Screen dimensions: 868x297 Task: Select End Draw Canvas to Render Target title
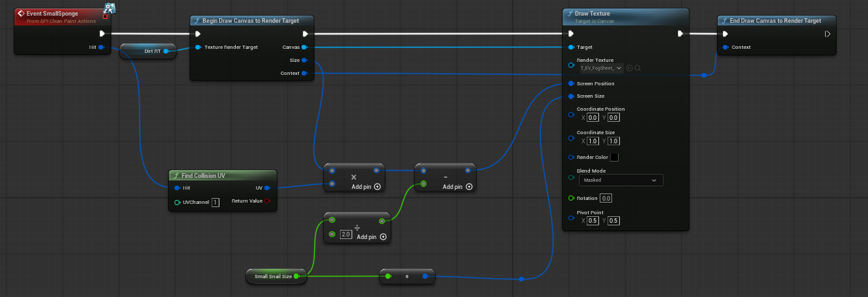point(776,20)
